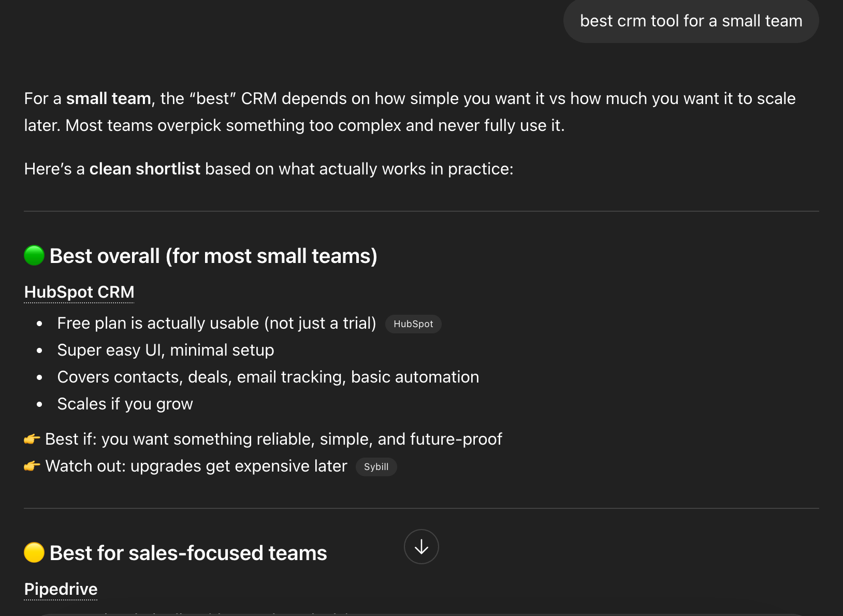Select the "best crm tool" user message bubble
The image size is (843, 616).
(x=691, y=21)
